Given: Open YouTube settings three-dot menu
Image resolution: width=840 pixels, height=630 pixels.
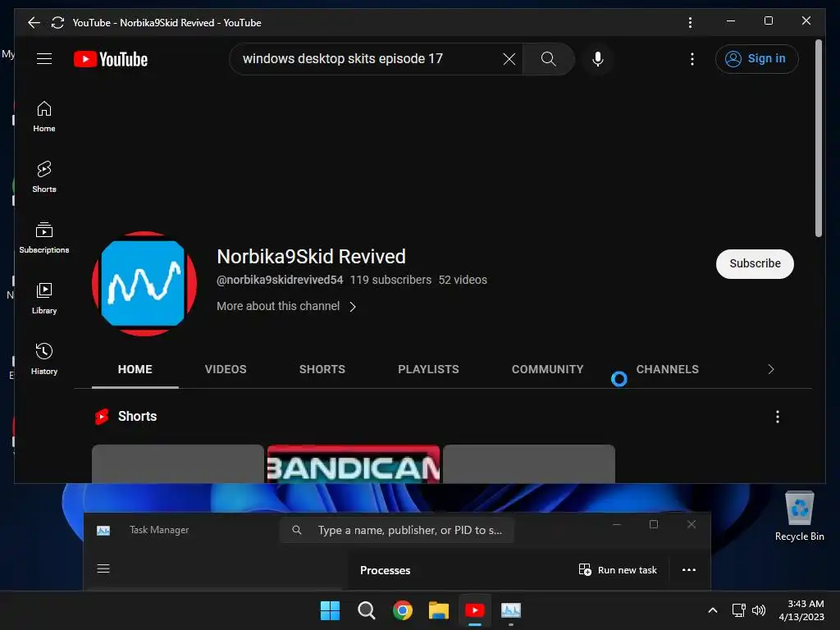Looking at the screenshot, I should [692, 59].
